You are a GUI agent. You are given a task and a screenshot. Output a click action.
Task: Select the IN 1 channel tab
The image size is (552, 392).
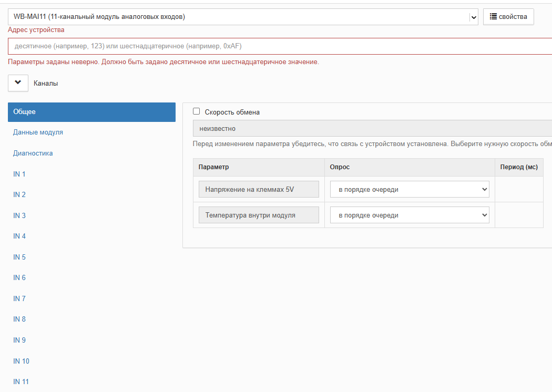(x=19, y=174)
